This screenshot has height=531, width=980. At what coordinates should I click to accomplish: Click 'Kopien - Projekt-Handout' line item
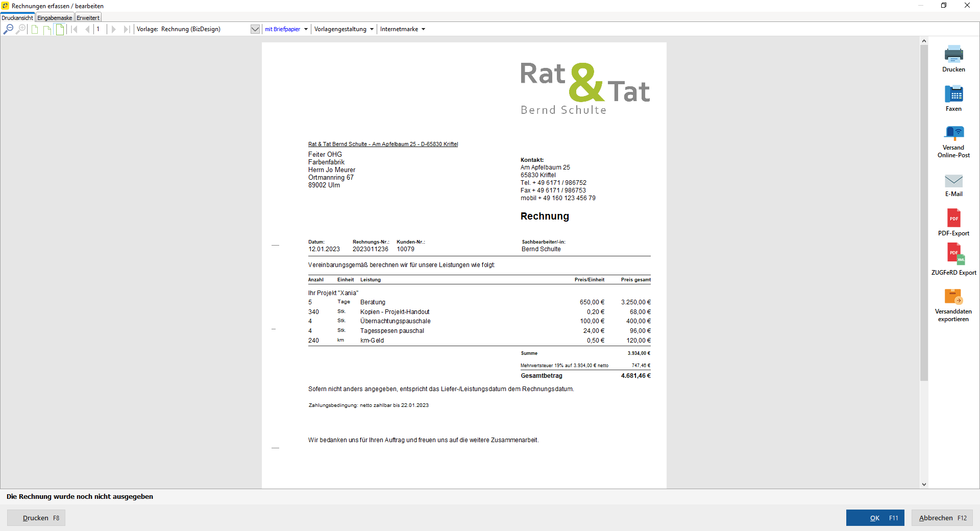tap(395, 312)
